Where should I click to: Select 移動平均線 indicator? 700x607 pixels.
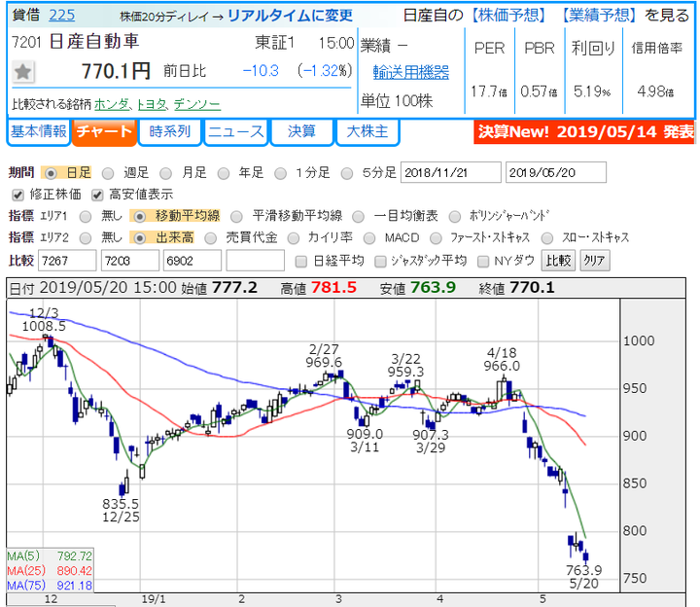click(x=140, y=217)
